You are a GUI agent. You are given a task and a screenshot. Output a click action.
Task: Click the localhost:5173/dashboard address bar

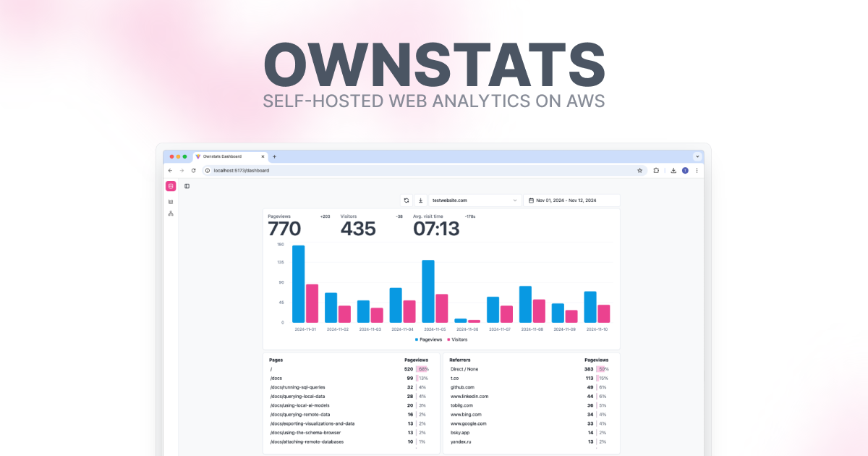(423, 170)
